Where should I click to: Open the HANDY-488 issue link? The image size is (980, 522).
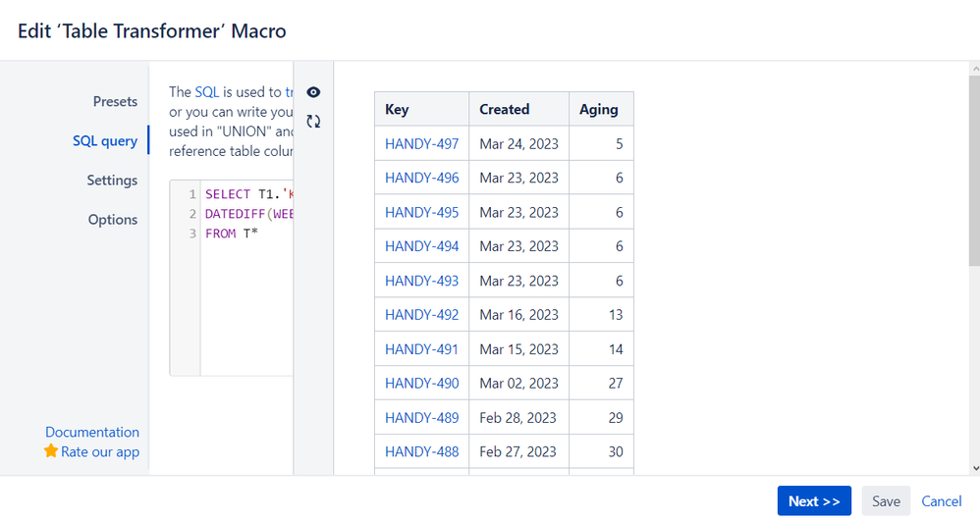coord(421,451)
